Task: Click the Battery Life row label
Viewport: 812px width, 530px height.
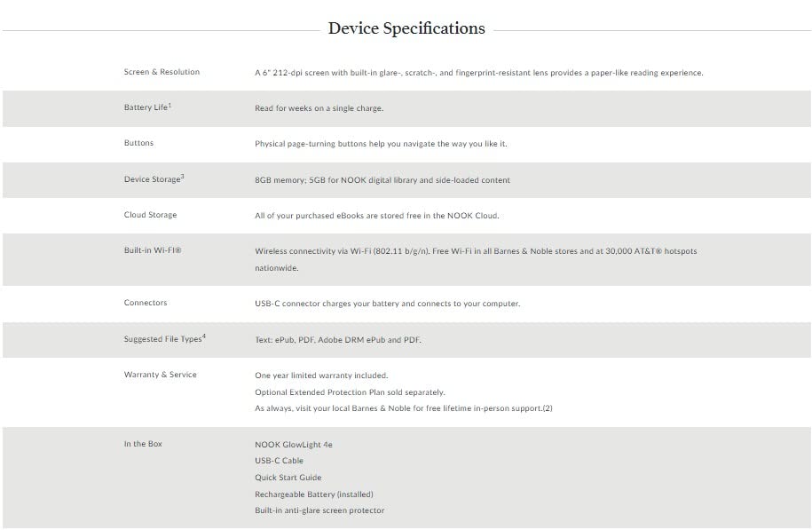Action: (147, 107)
